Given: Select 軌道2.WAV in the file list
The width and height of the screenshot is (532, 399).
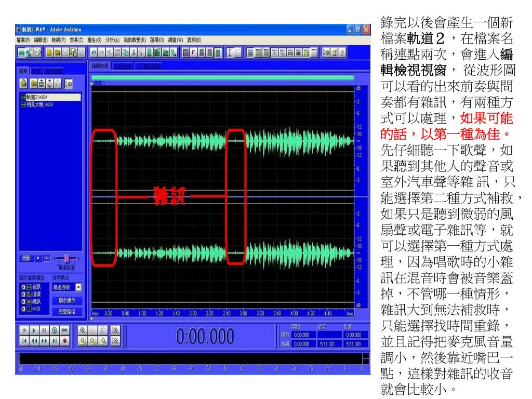Looking at the screenshot, I should pos(50,97).
